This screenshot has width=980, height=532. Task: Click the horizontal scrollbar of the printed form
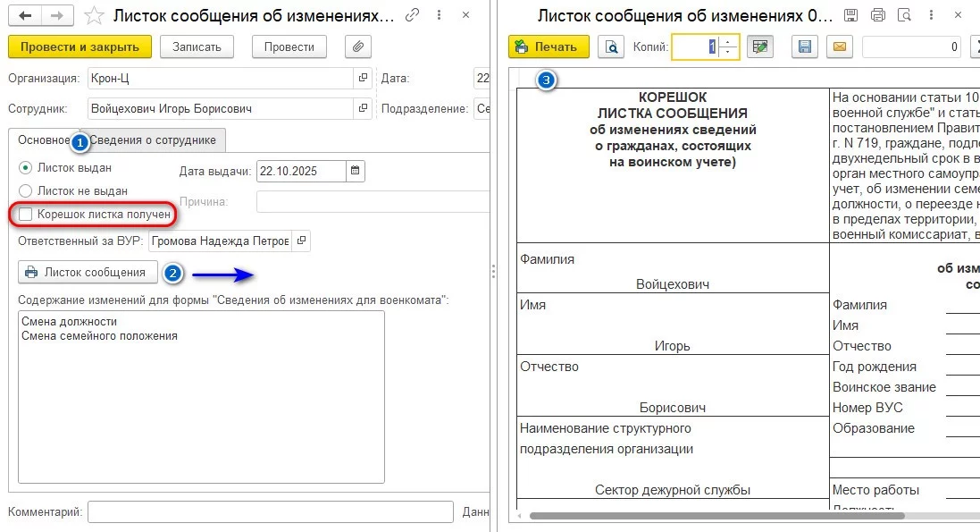pyautogui.click(x=716, y=517)
